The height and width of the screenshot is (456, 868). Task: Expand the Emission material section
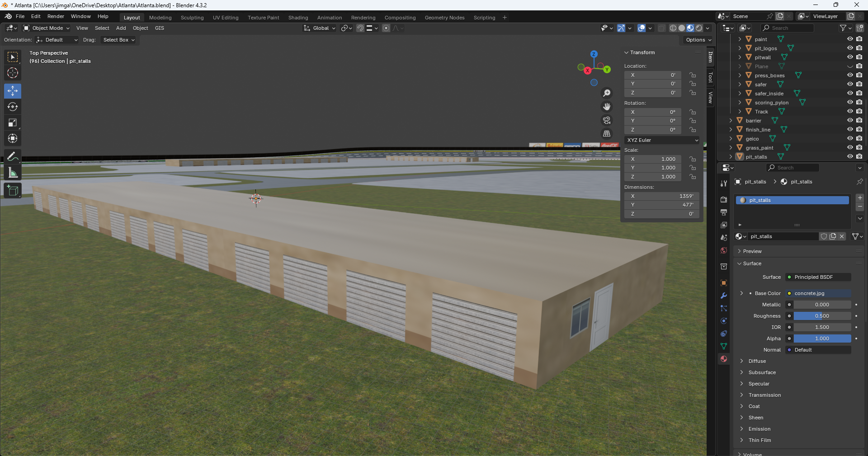tap(759, 429)
